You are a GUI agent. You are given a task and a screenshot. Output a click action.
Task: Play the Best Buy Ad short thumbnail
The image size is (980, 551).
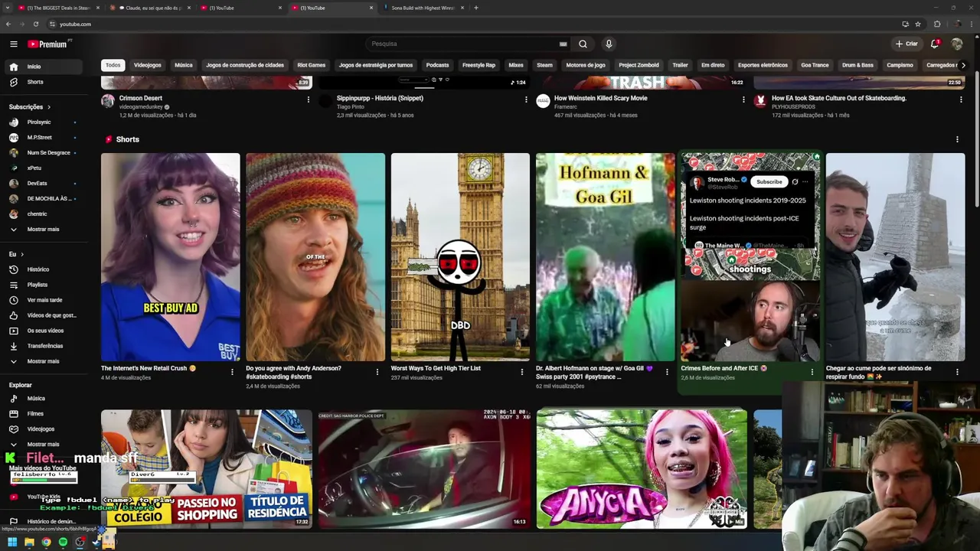[x=171, y=257]
